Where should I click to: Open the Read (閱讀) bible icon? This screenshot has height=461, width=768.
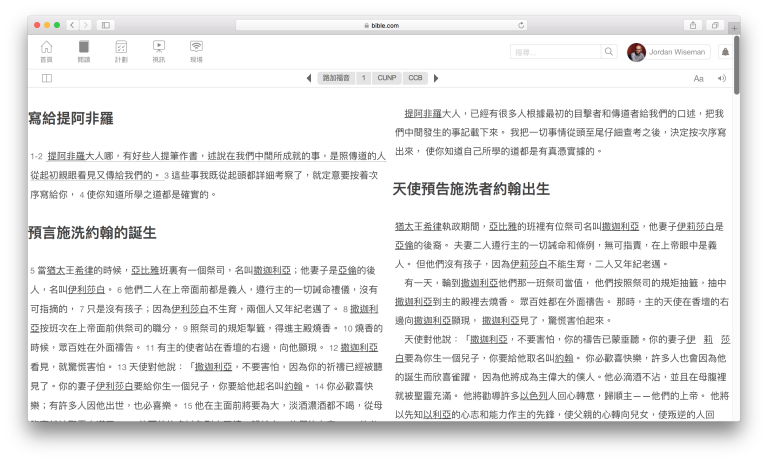[x=84, y=51]
